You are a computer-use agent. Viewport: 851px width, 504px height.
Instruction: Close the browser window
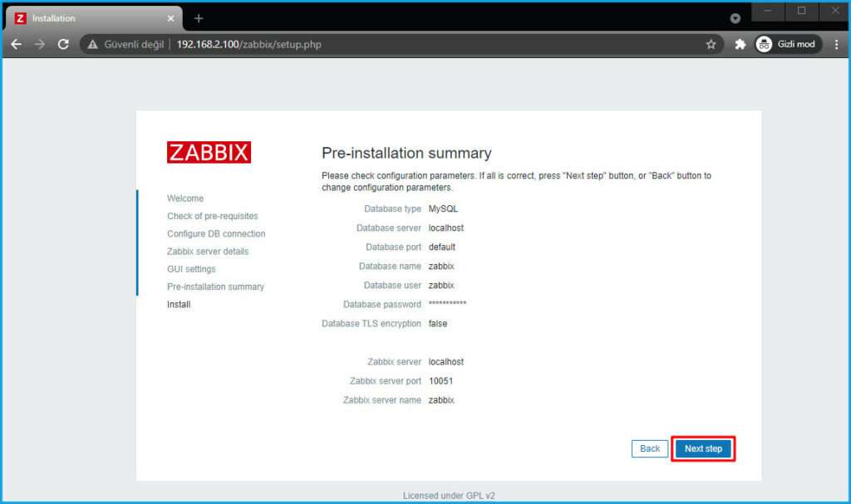pyautogui.click(x=834, y=11)
